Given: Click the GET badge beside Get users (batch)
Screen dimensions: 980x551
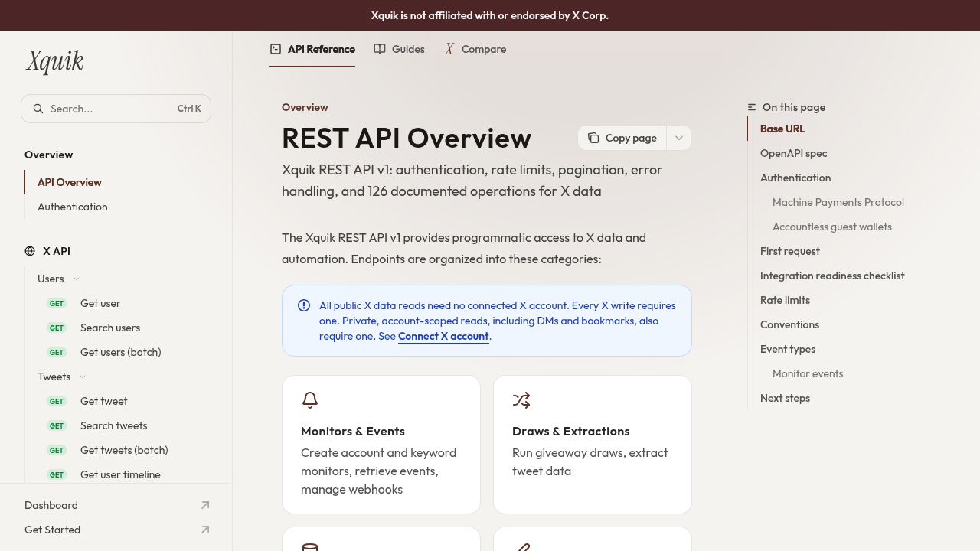Looking at the screenshot, I should (57, 352).
